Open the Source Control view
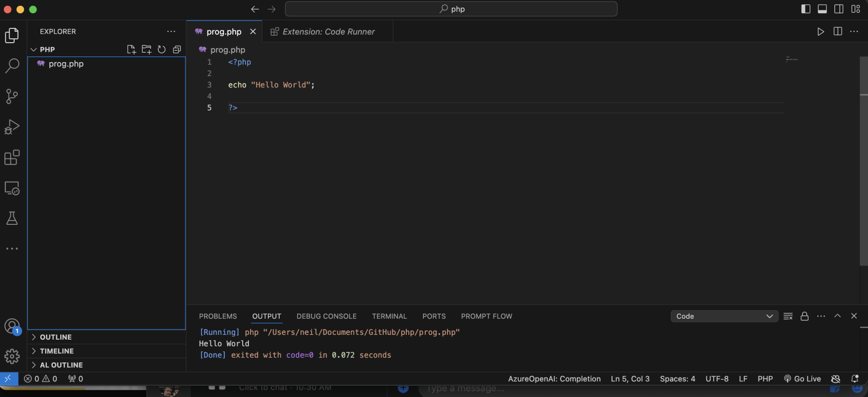Viewport: 868px width, 397px height. pos(12,96)
